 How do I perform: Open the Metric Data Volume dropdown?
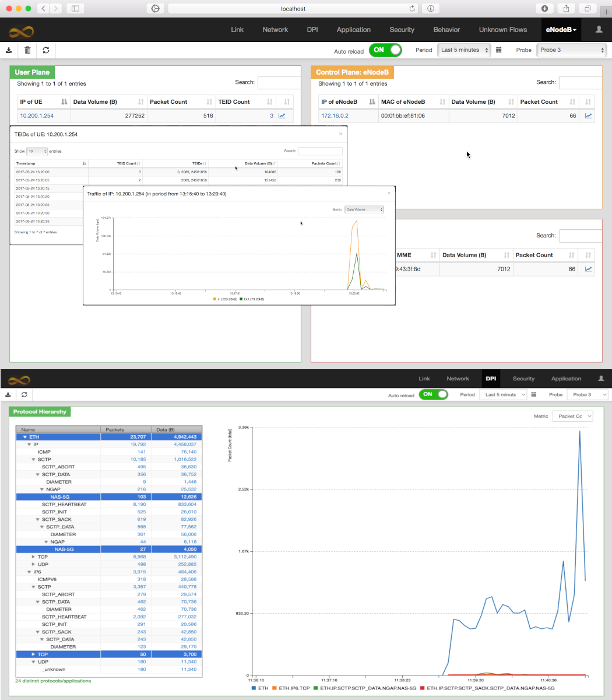[364, 209]
